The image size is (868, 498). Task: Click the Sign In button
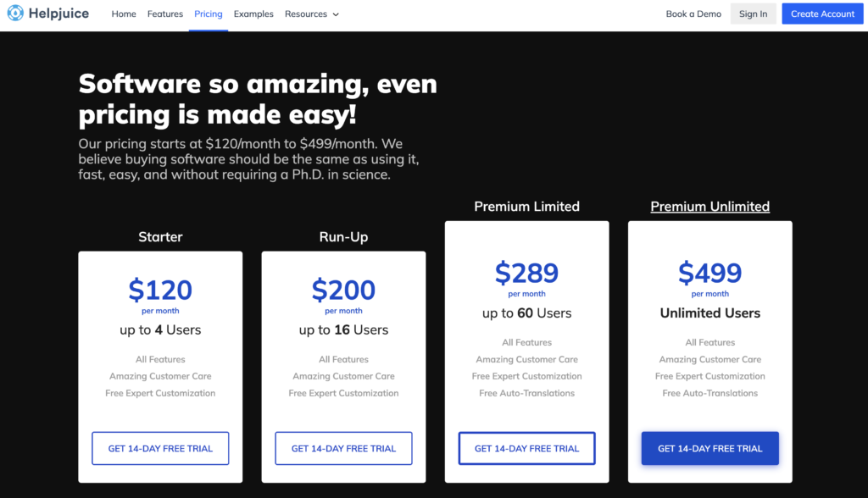click(x=753, y=14)
